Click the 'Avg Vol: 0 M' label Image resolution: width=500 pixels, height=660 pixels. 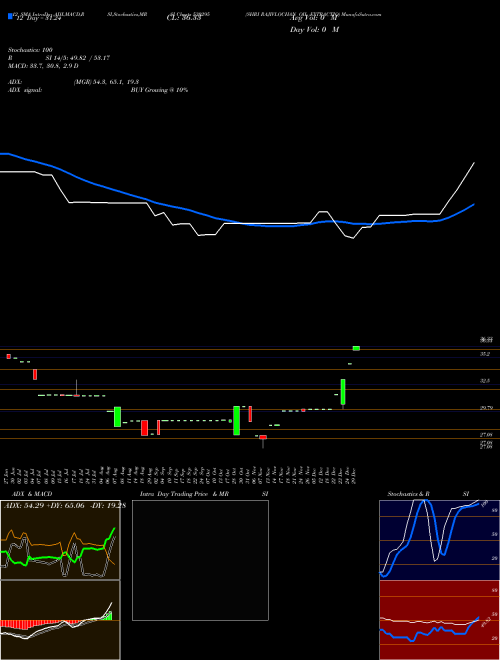[x=314, y=18]
